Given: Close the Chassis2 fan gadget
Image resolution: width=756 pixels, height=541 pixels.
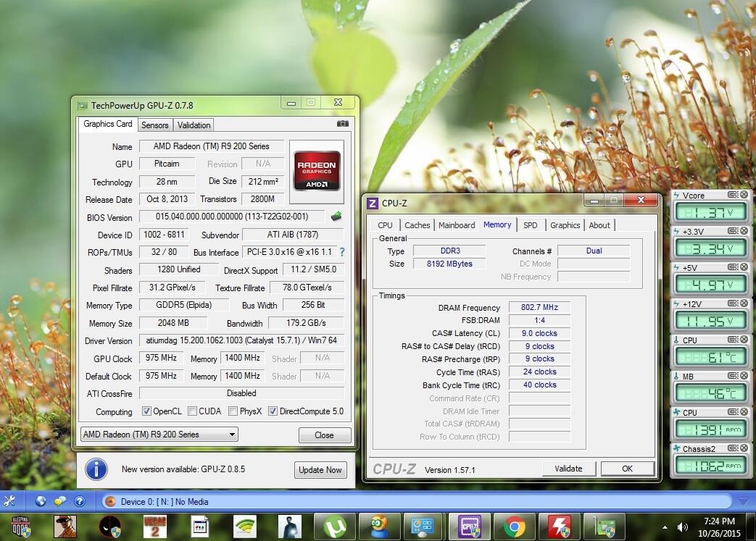Looking at the screenshot, I should [x=744, y=448].
